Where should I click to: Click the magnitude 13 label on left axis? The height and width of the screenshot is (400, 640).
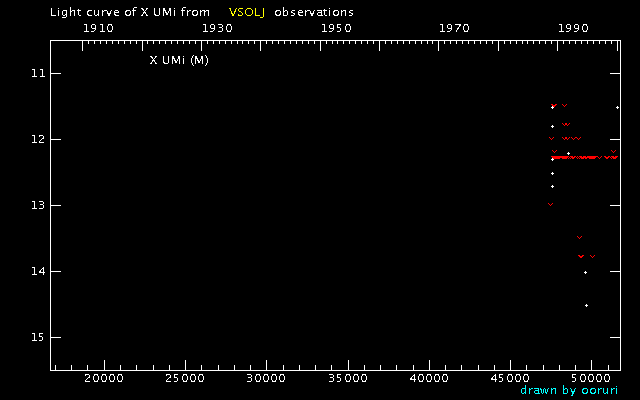(x=37, y=206)
